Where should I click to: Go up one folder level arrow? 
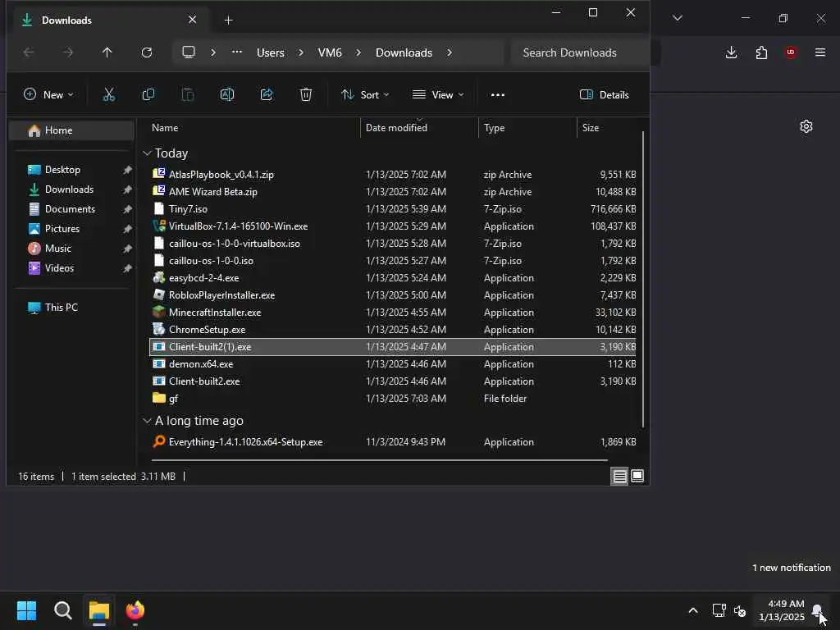click(x=107, y=52)
